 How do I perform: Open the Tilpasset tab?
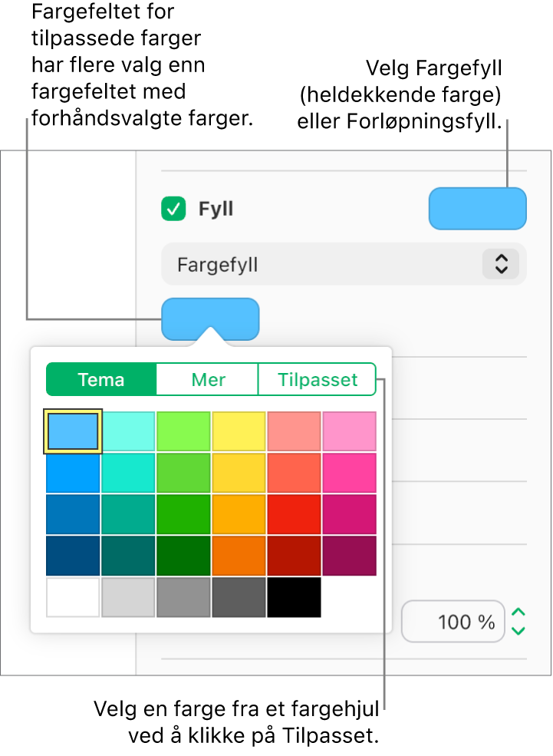tap(317, 379)
